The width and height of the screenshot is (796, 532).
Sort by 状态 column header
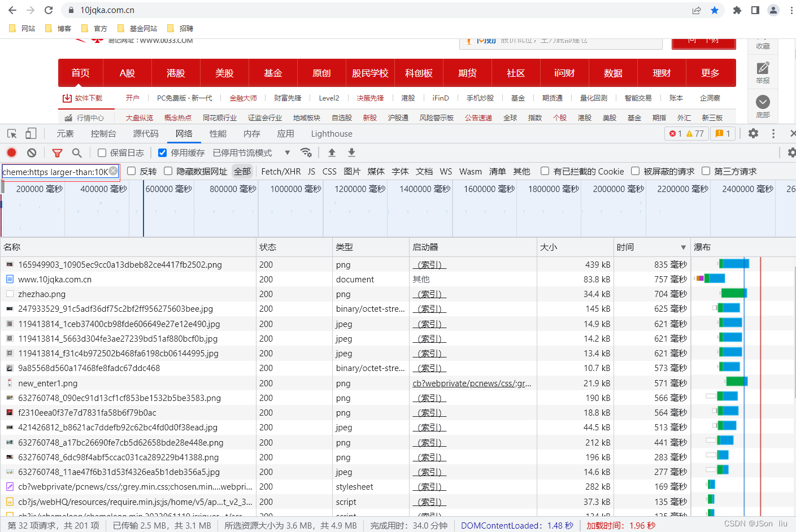point(294,247)
